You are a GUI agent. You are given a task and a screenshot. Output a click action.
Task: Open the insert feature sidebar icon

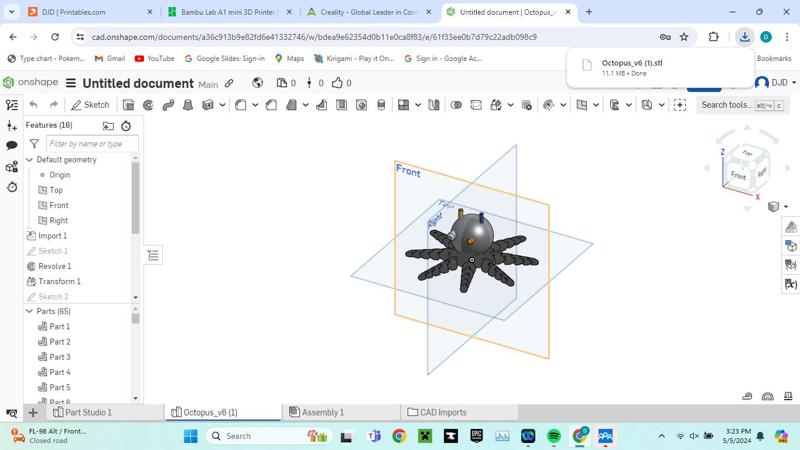[x=12, y=126]
